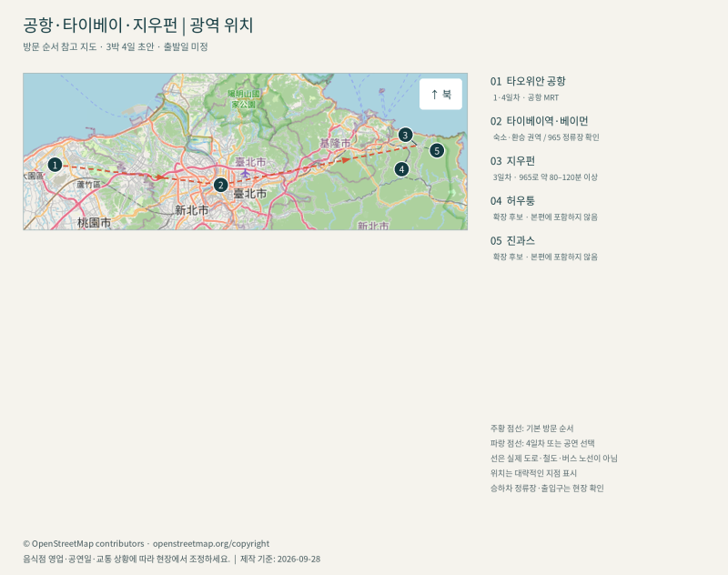Click © OpenStreetMap contributors credit
This screenshot has width=728, height=575.
coord(84,543)
